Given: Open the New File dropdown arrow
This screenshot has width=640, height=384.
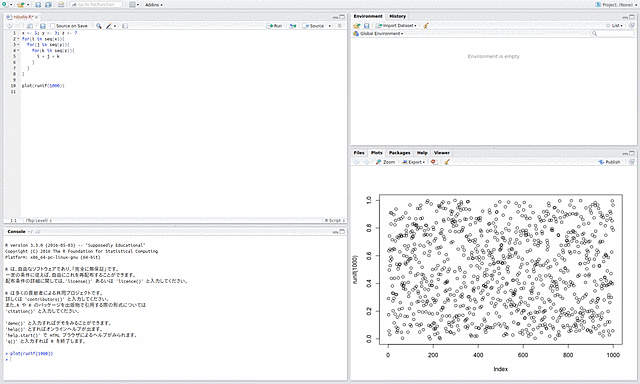Looking at the screenshot, I should [11, 5].
